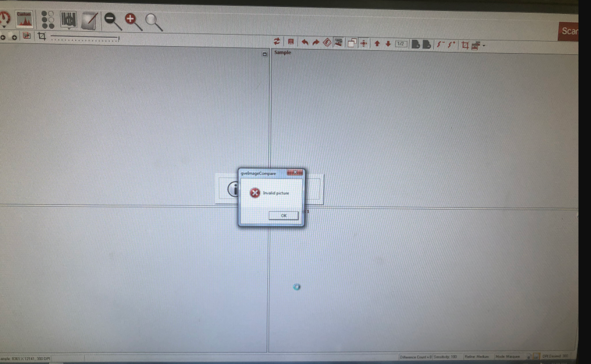This screenshot has height=364, width=591.
Task: Open the Custom histogram settings
Action: pos(24,19)
